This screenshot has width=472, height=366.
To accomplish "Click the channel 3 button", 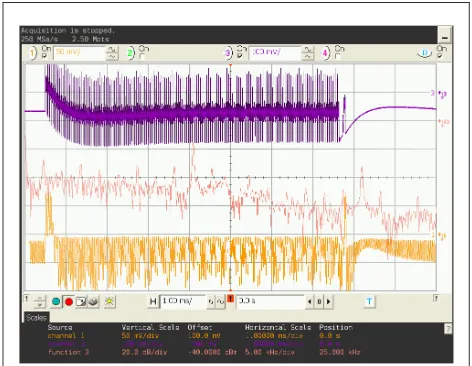I will tap(228, 53).
